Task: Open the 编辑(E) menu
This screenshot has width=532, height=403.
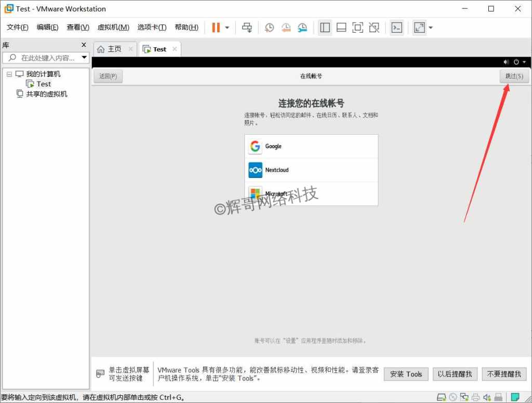Action: [47, 27]
